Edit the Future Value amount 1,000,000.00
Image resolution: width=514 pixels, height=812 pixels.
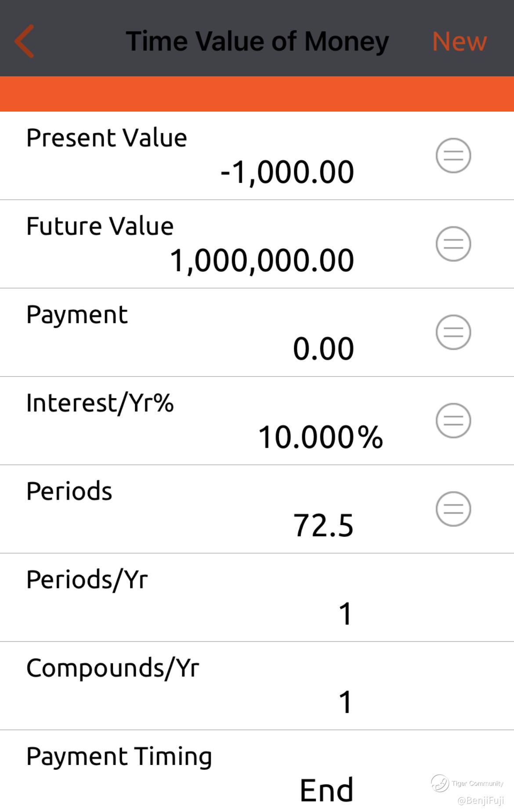pyautogui.click(x=262, y=261)
